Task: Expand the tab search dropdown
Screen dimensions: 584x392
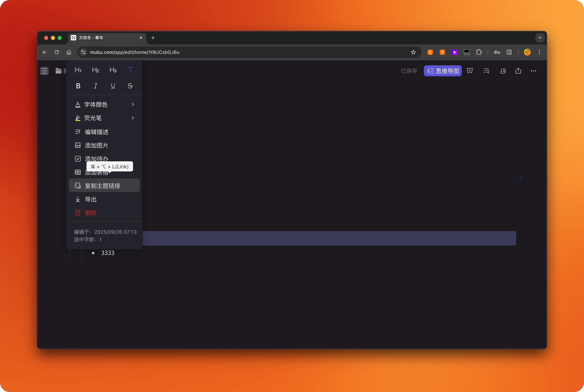Action: pyautogui.click(x=540, y=38)
